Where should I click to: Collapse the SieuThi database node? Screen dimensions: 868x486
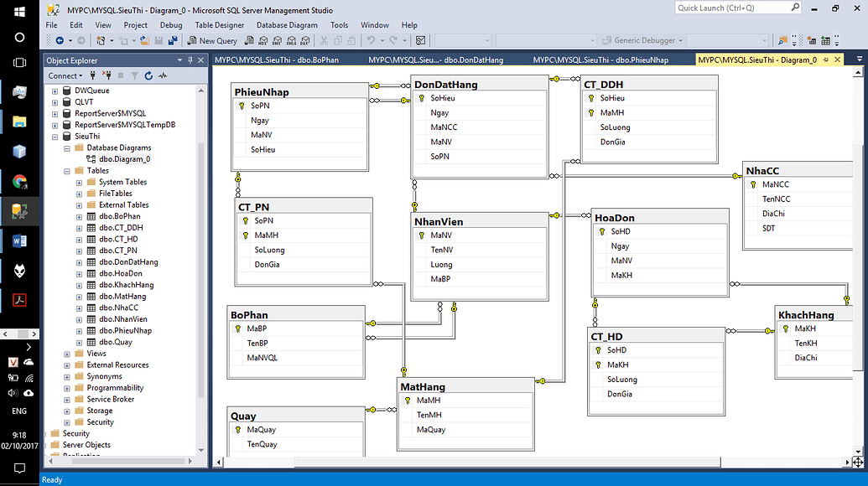point(55,136)
